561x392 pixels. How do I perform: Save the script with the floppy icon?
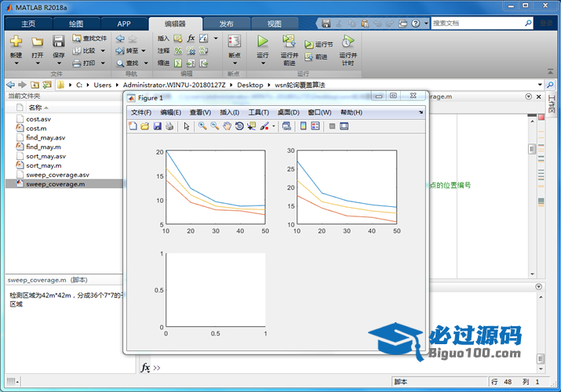pyautogui.click(x=58, y=42)
